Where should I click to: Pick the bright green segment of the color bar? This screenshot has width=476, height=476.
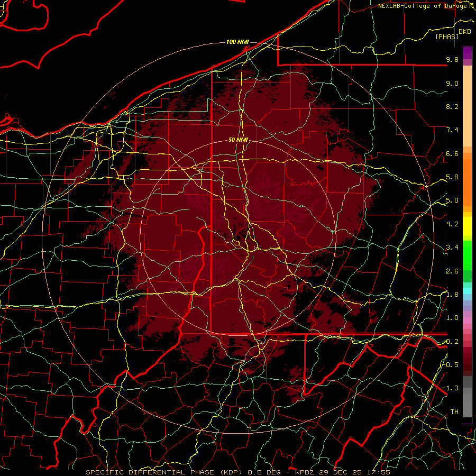467,255
